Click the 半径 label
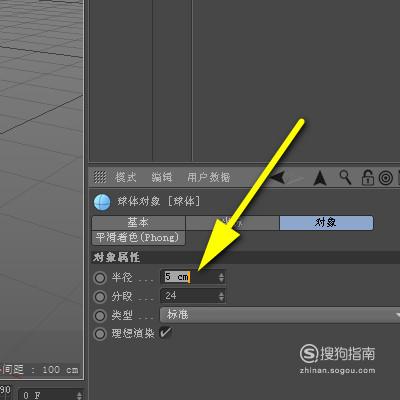The width and height of the screenshot is (400, 400). pyautogui.click(x=122, y=277)
